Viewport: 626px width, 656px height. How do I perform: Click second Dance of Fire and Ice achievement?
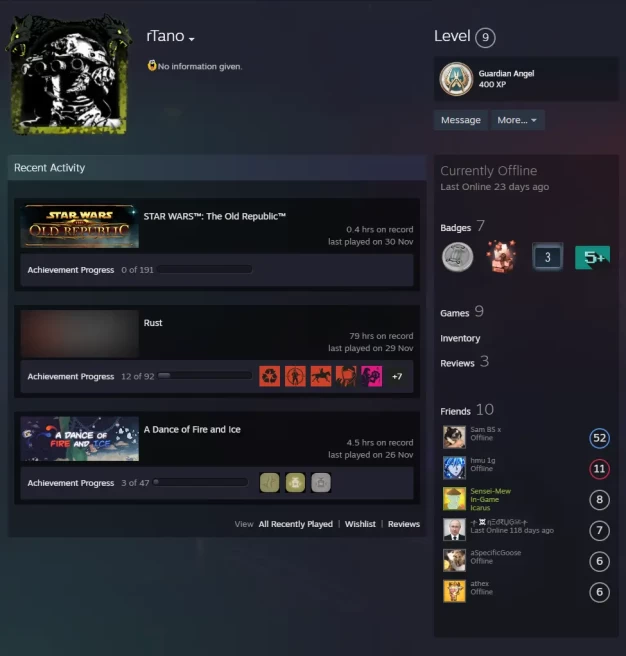coord(295,483)
